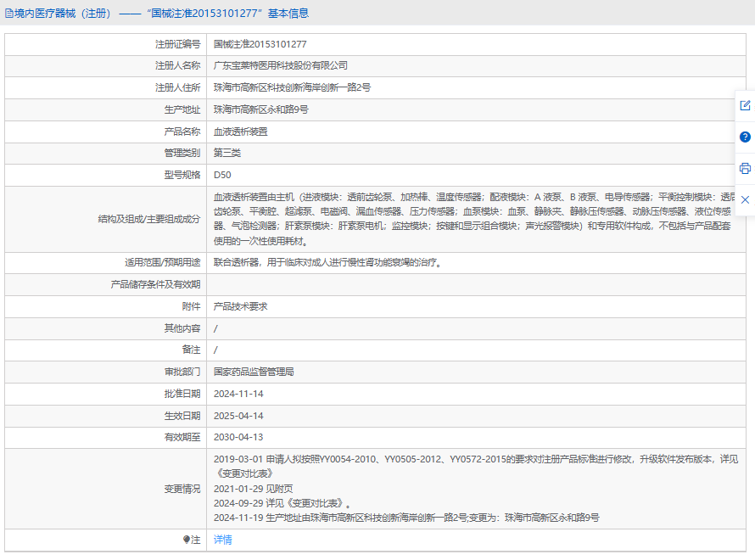The width and height of the screenshot is (755, 560).
Task: Click the 型号规格 value D50
Action: [222, 175]
